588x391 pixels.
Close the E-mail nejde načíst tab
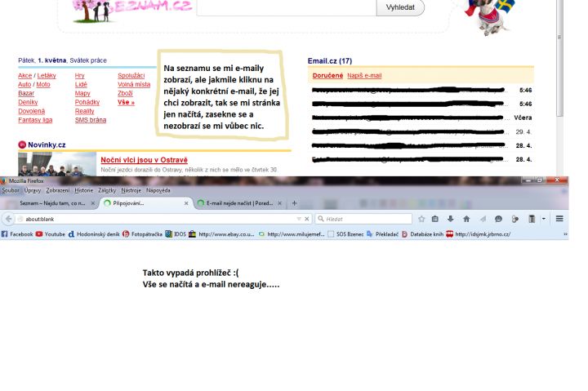coord(279,203)
